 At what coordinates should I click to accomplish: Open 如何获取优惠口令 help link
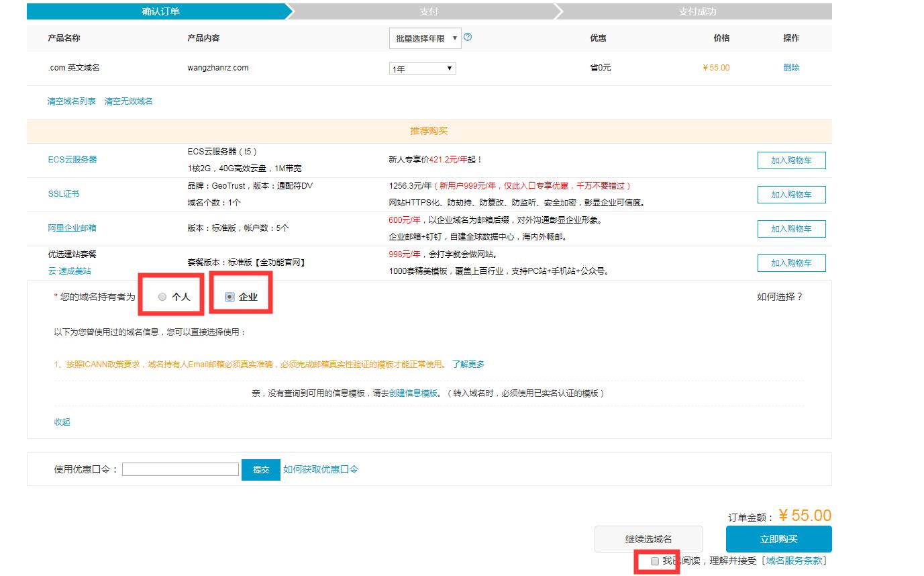click(x=320, y=469)
